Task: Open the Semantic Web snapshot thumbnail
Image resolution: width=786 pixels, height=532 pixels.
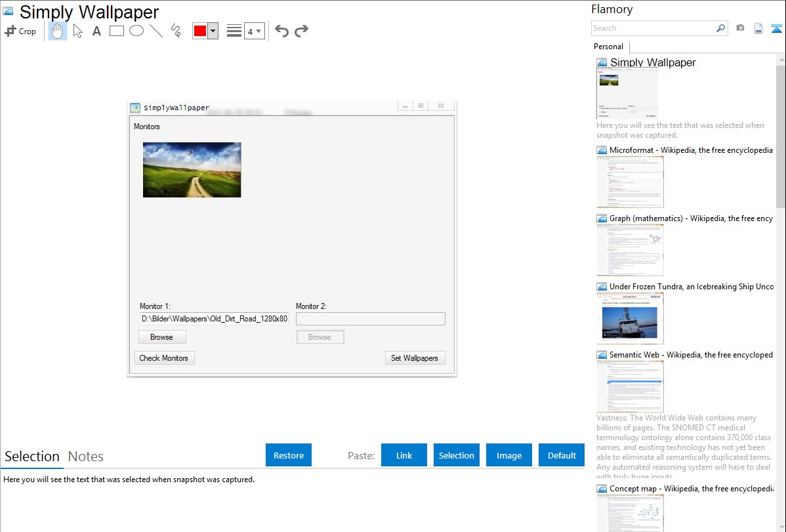Action: [x=630, y=386]
